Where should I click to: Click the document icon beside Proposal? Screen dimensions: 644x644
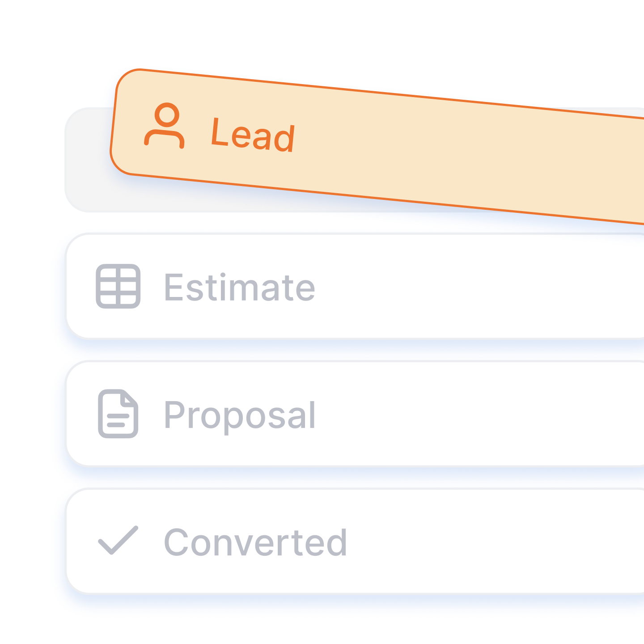click(118, 414)
